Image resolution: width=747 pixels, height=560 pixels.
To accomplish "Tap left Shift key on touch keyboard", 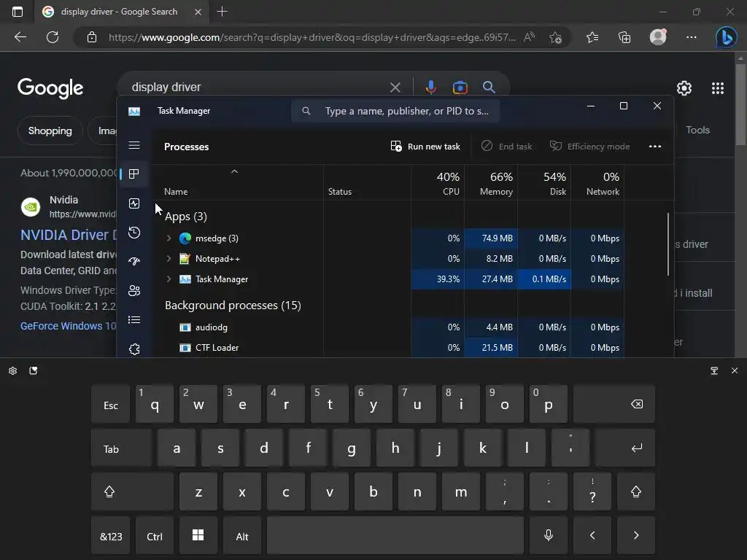I will click(x=132, y=491).
